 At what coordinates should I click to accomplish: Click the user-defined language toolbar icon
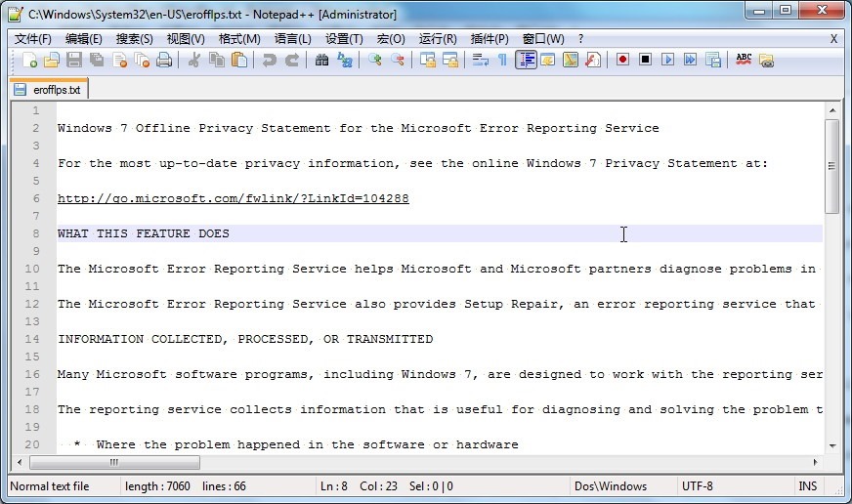(x=548, y=60)
